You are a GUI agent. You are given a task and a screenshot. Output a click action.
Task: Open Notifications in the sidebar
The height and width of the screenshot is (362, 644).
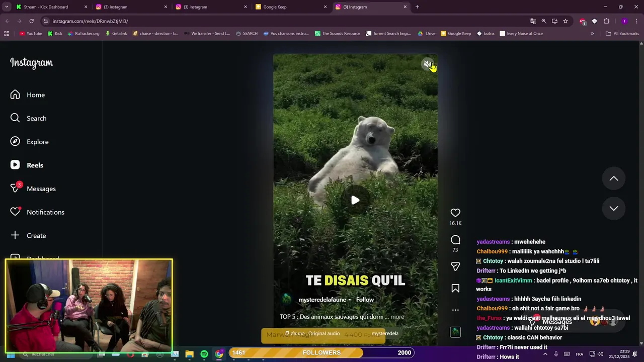pyautogui.click(x=38, y=212)
